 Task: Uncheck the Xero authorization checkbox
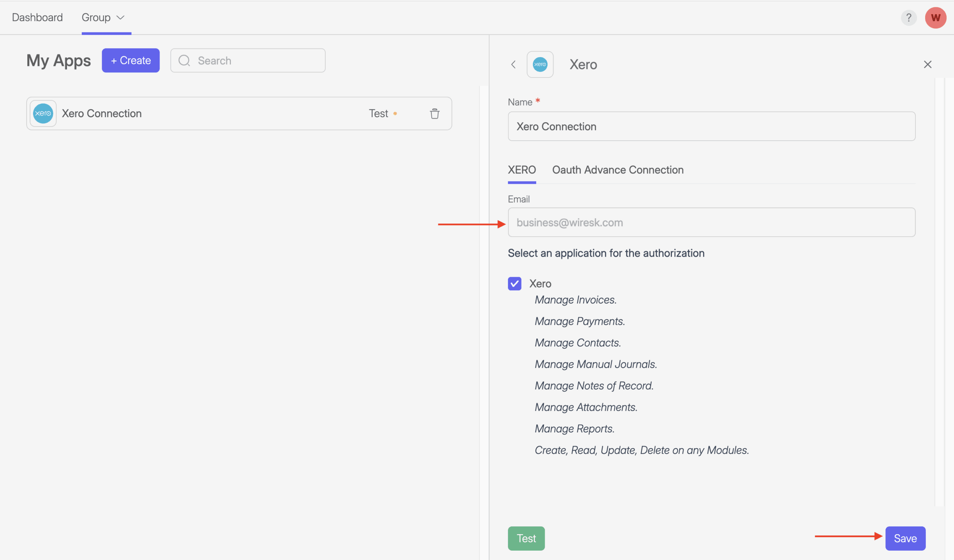coord(514,283)
